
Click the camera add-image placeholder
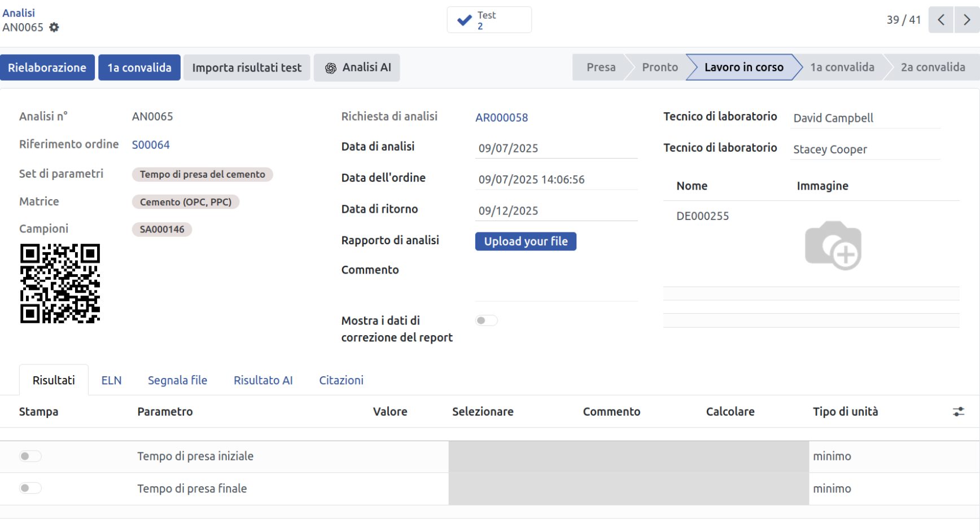tap(833, 245)
